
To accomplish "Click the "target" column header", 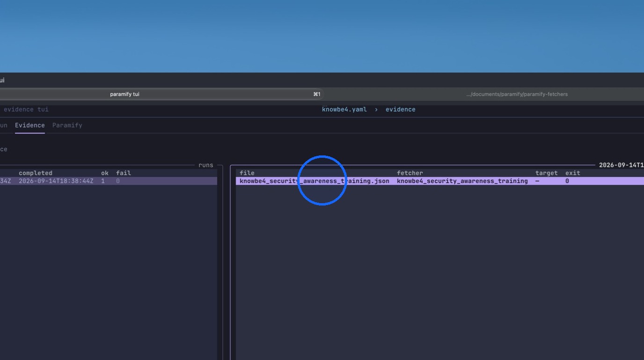I will 547,173.
